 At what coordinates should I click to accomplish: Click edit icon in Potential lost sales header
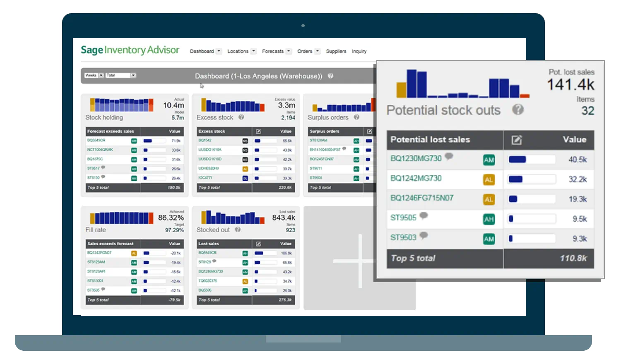(x=517, y=140)
